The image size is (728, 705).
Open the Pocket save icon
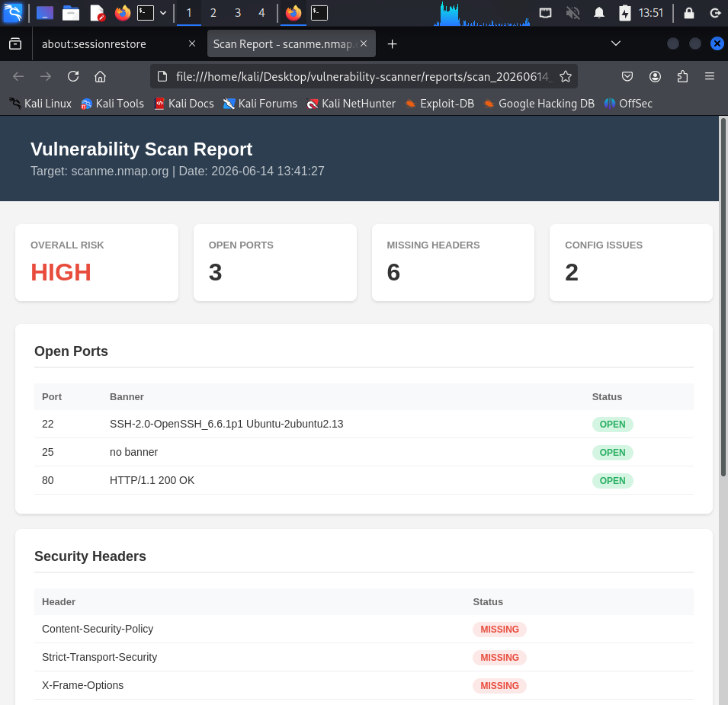pyautogui.click(x=627, y=76)
